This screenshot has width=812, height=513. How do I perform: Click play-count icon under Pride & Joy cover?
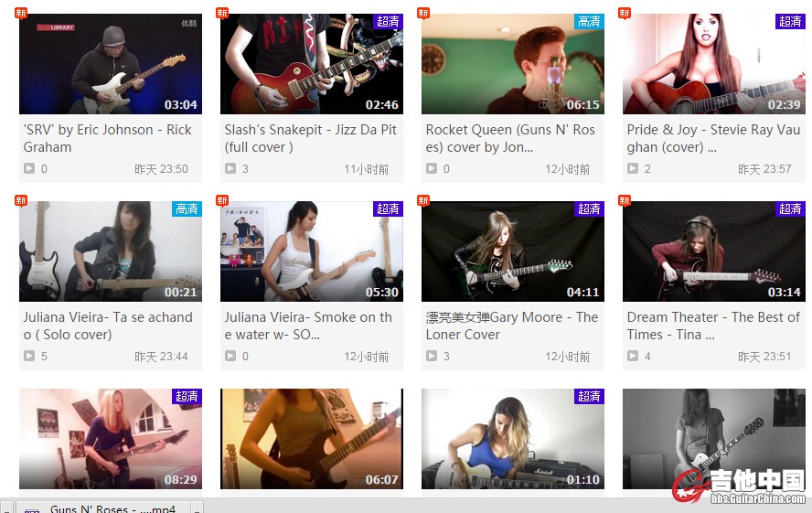click(633, 168)
